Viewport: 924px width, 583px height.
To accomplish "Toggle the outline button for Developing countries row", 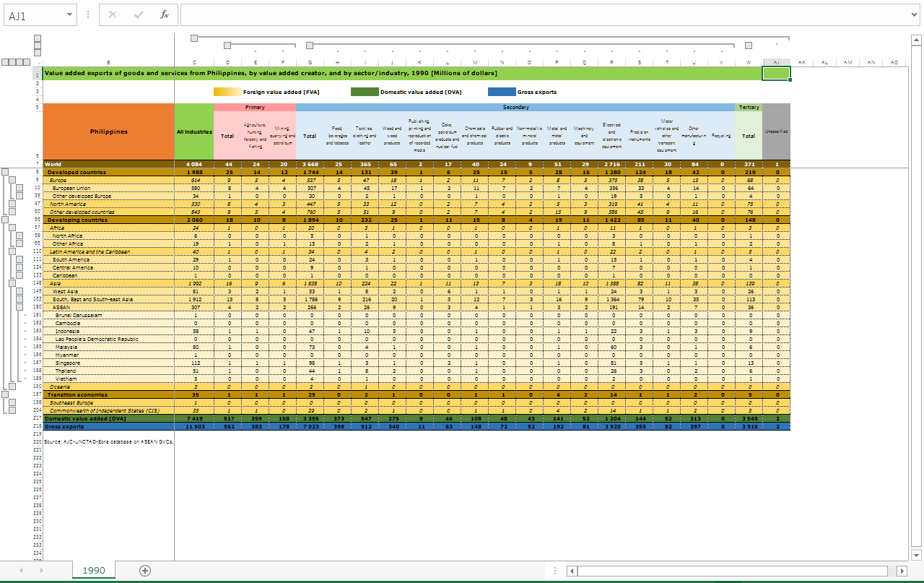I will [x=5, y=220].
